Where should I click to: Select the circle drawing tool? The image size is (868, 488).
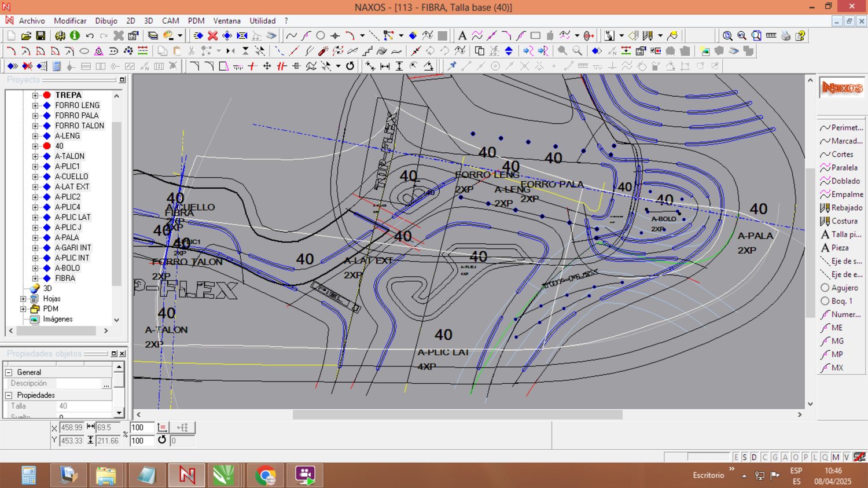(x=321, y=36)
